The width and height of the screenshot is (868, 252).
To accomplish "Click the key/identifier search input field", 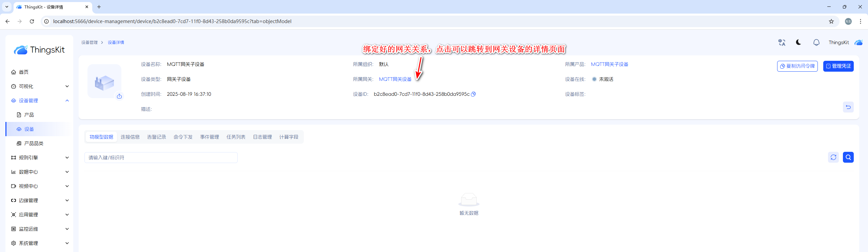I will (x=161, y=158).
